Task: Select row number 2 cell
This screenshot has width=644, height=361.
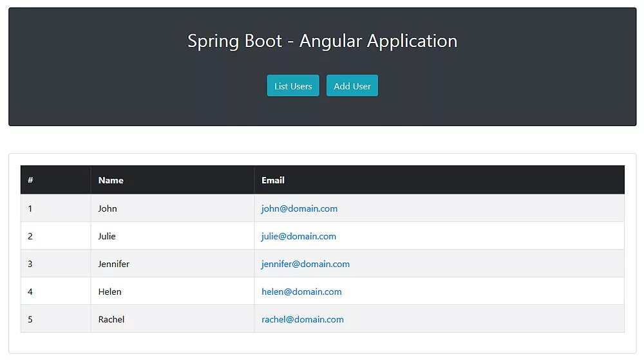Action: (30, 236)
